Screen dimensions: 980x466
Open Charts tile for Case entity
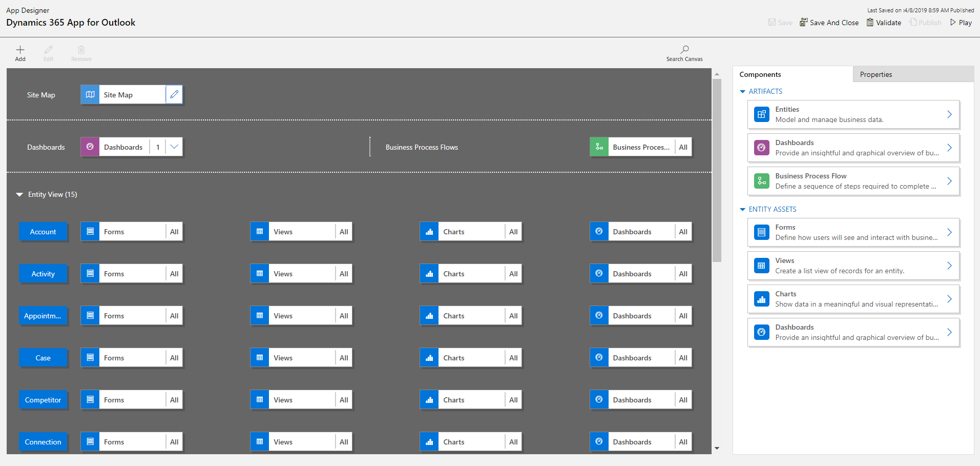tap(462, 358)
